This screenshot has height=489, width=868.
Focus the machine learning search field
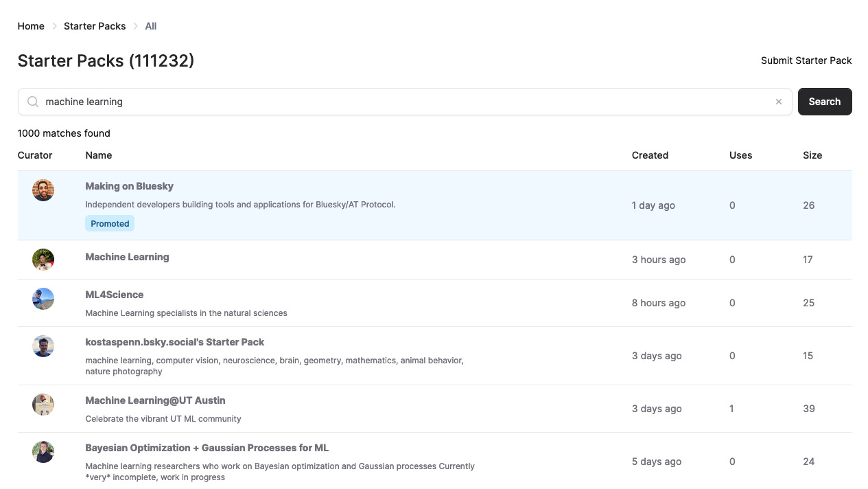tap(405, 102)
